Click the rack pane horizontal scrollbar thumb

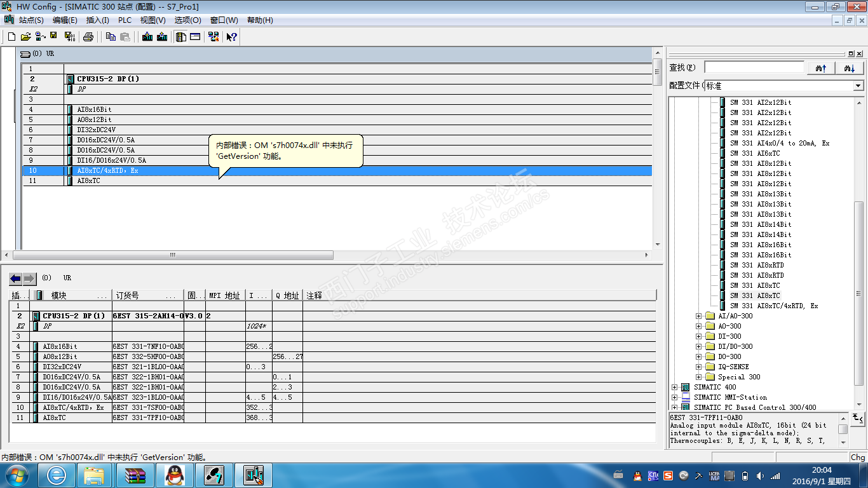point(172,255)
